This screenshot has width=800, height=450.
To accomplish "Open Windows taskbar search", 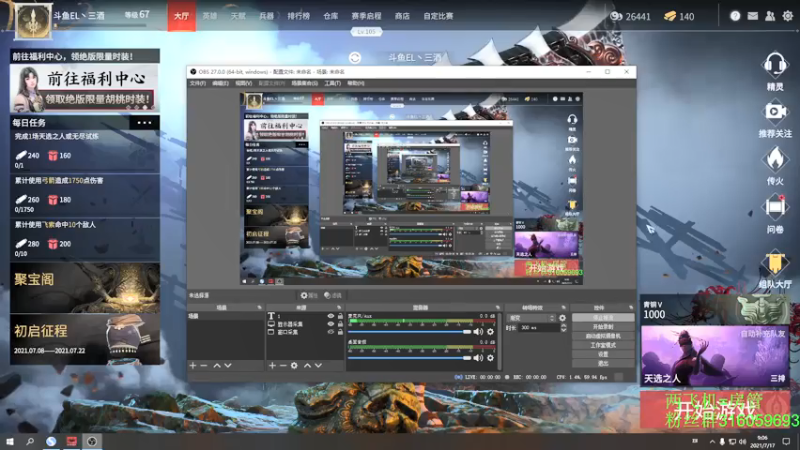I will 30,441.
